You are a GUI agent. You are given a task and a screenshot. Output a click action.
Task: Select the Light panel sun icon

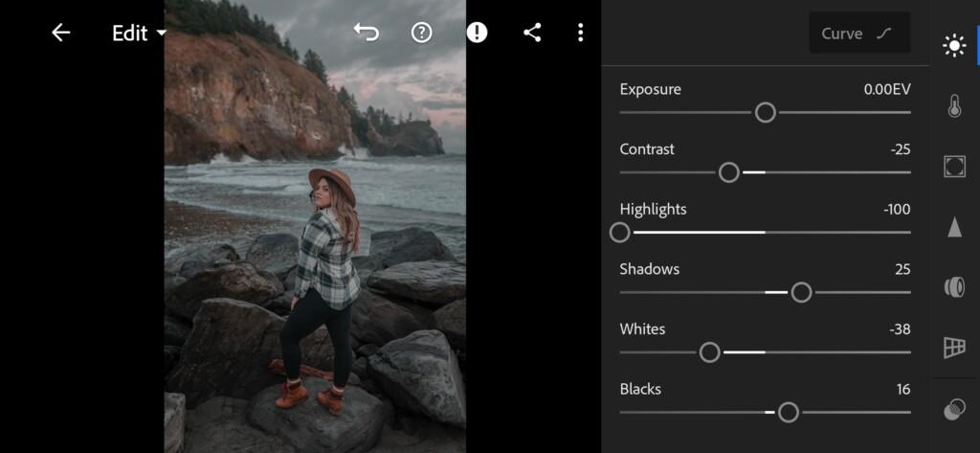tap(954, 46)
